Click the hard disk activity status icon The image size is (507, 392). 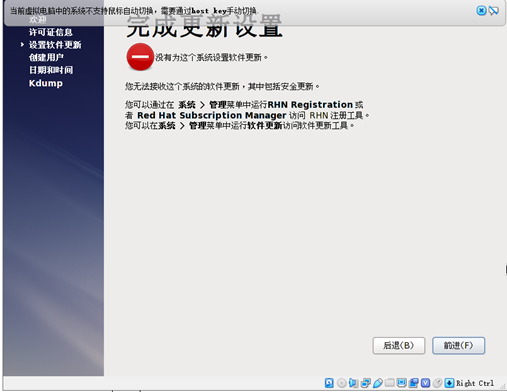(329, 383)
